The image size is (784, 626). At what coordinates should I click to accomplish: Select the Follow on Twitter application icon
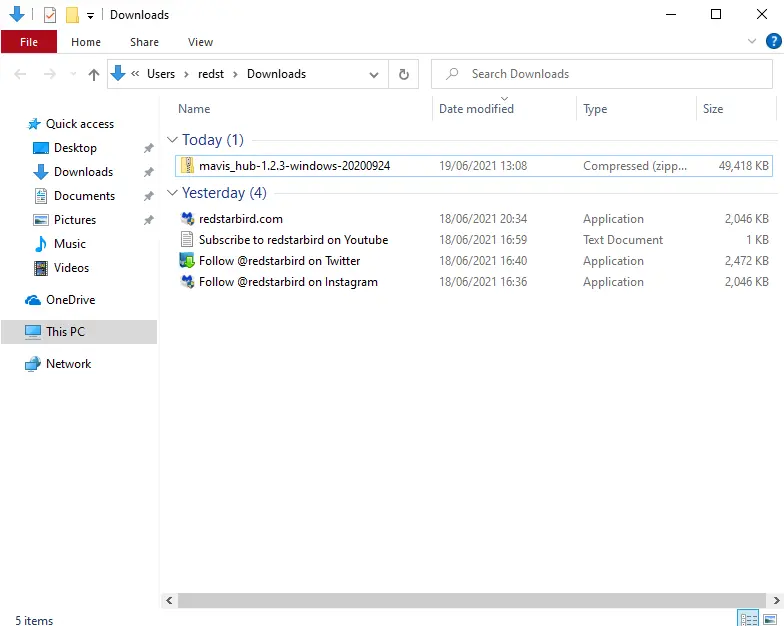tap(187, 260)
